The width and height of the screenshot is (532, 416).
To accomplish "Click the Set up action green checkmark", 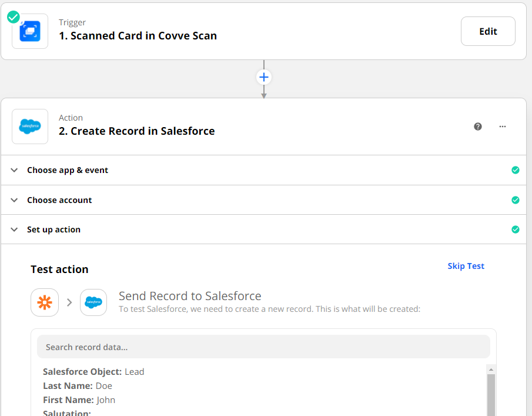I will [x=516, y=229].
